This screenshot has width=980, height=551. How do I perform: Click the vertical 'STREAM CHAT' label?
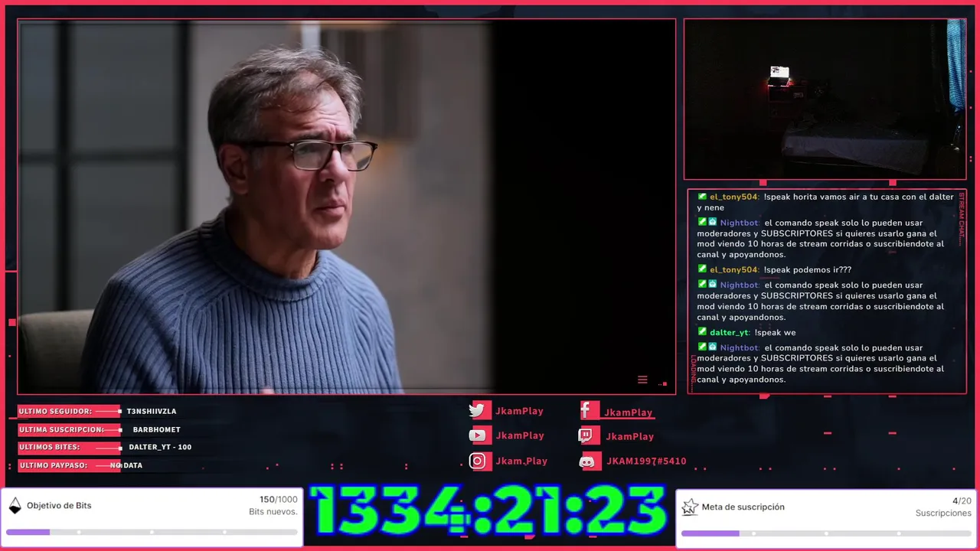pyautogui.click(x=962, y=219)
